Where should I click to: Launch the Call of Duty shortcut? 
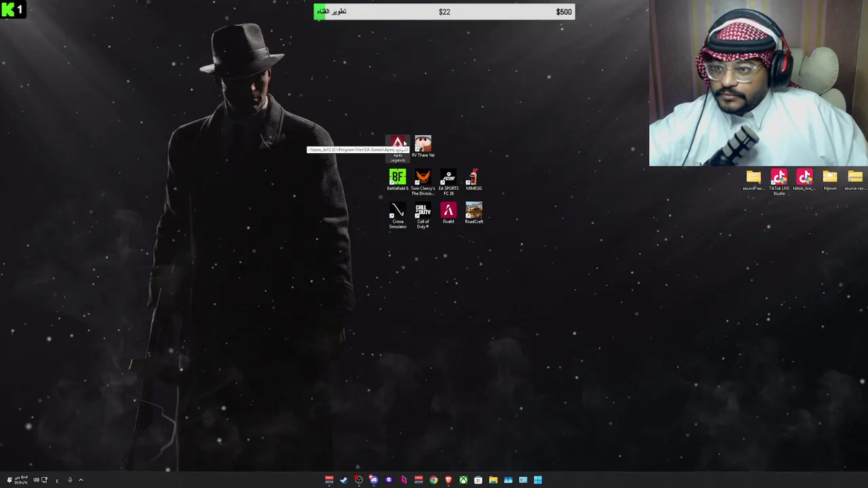(x=423, y=216)
